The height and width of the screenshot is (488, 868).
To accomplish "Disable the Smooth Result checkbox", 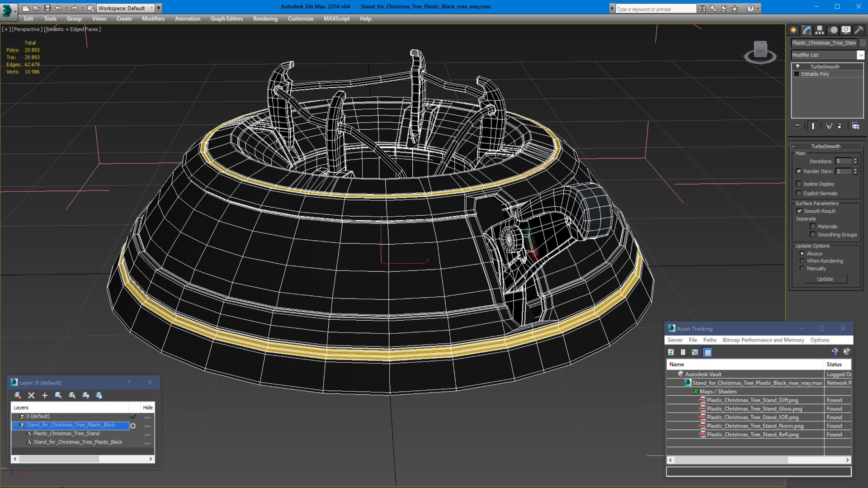I will pyautogui.click(x=799, y=211).
